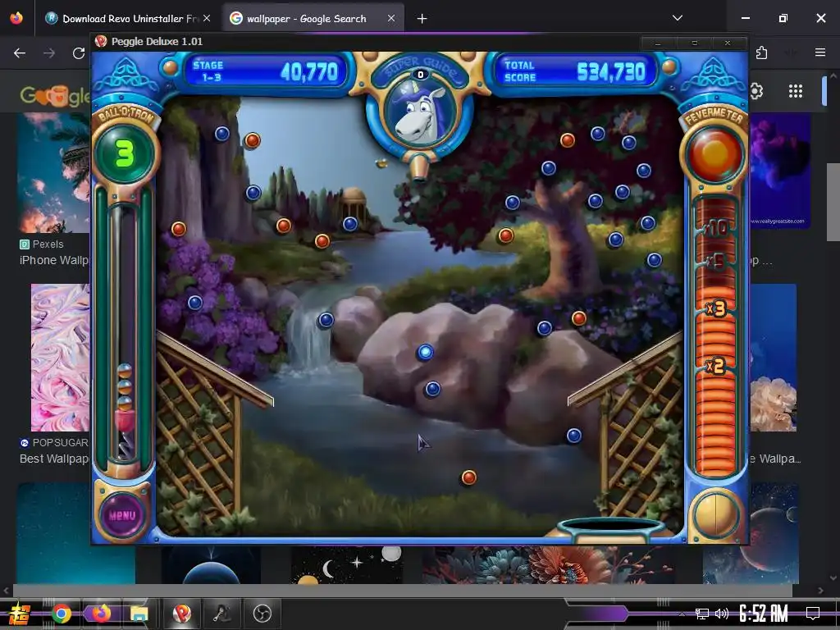Open the Firefox extensions puzzle icon
This screenshot has width=840, height=630.
pyautogui.click(x=761, y=52)
